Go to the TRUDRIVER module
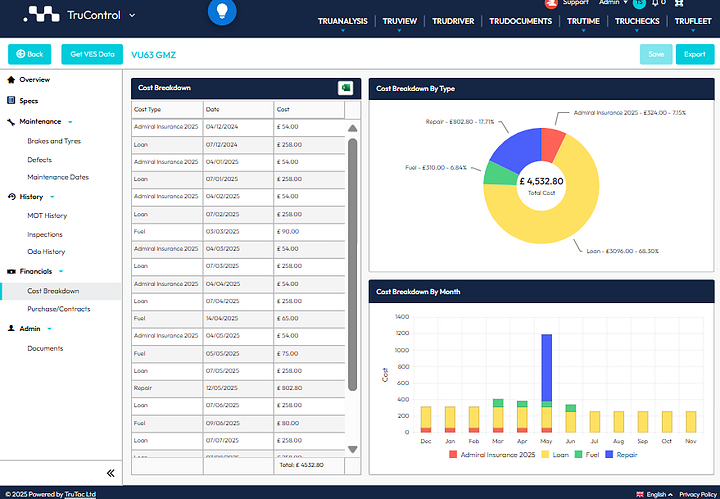 click(453, 21)
